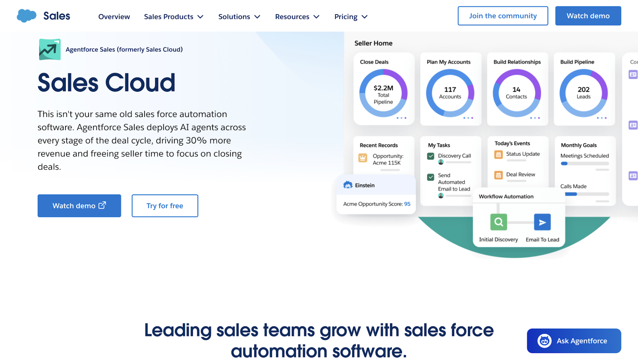Click the calendar icon next to Deal Review
Image resolution: width=638 pixels, height=364 pixels.
tap(498, 175)
